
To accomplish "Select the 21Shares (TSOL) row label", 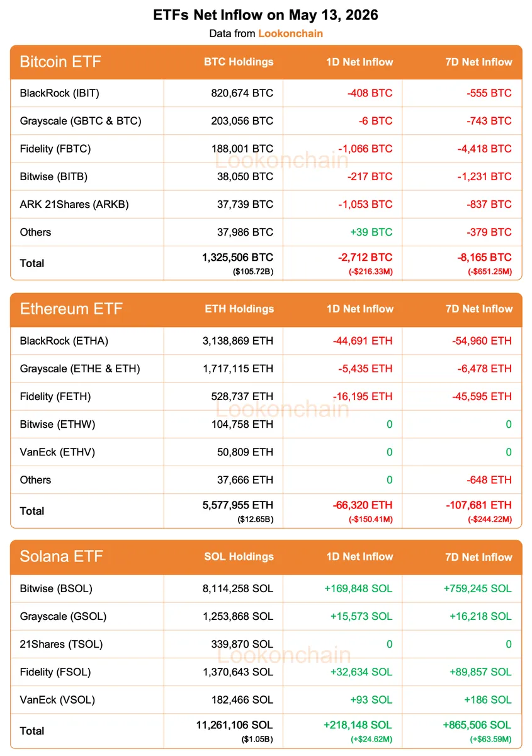I will point(61,644).
